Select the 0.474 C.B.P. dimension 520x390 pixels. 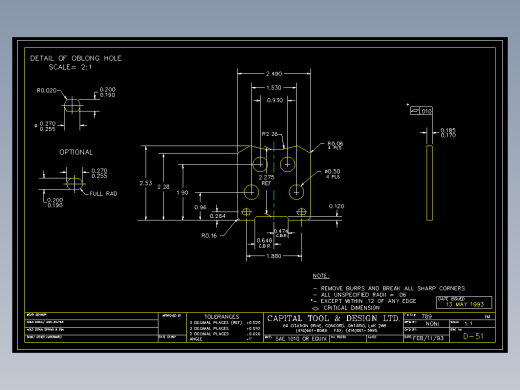point(281,233)
